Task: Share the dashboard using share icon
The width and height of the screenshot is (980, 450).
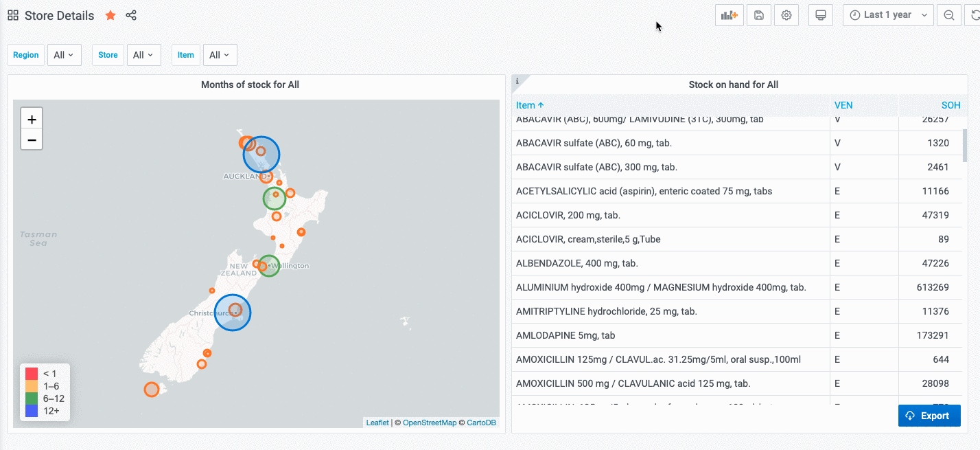Action: coord(131,15)
